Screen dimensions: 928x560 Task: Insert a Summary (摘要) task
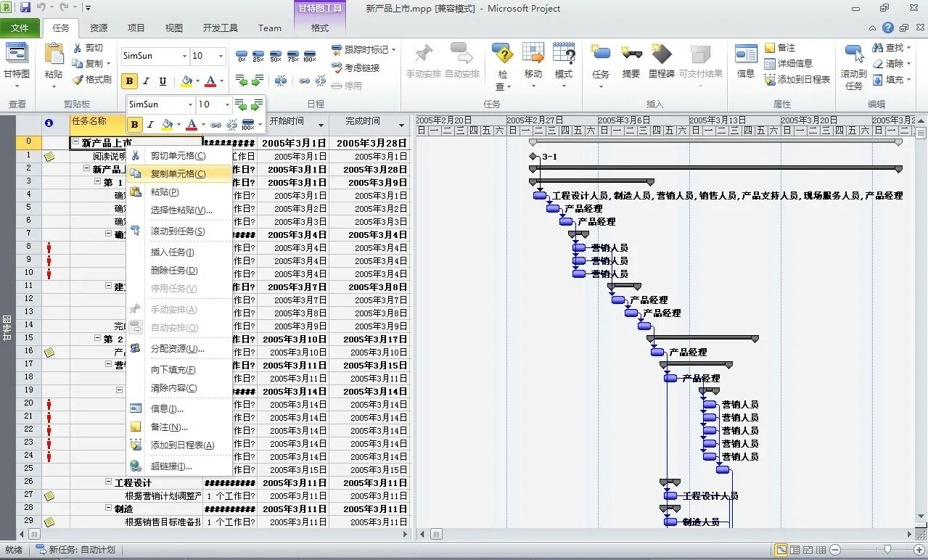coord(631,61)
